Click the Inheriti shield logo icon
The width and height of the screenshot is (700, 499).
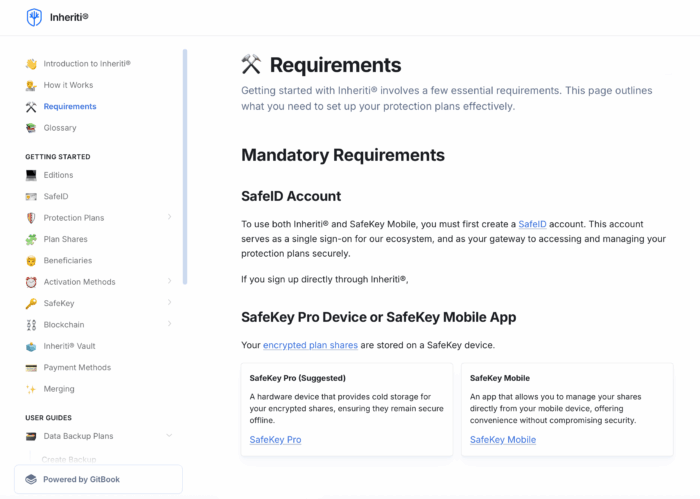(x=34, y=17)
